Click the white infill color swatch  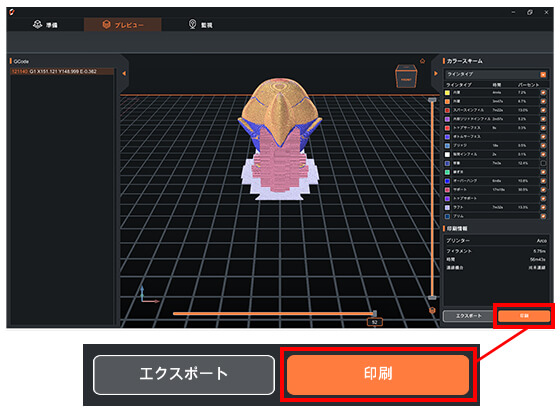pyautogui.click(x=447, y=154)
